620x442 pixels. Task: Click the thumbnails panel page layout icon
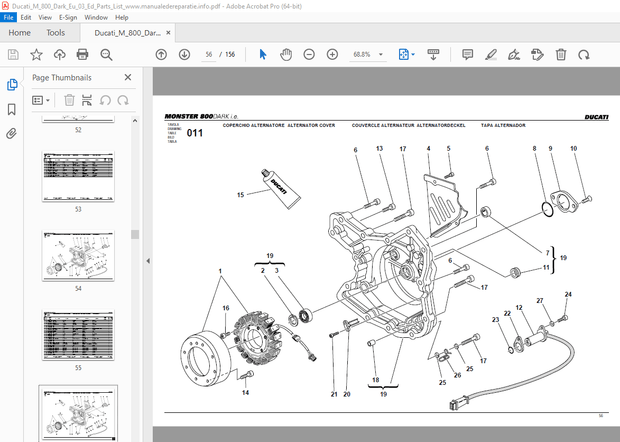[87, 100]
